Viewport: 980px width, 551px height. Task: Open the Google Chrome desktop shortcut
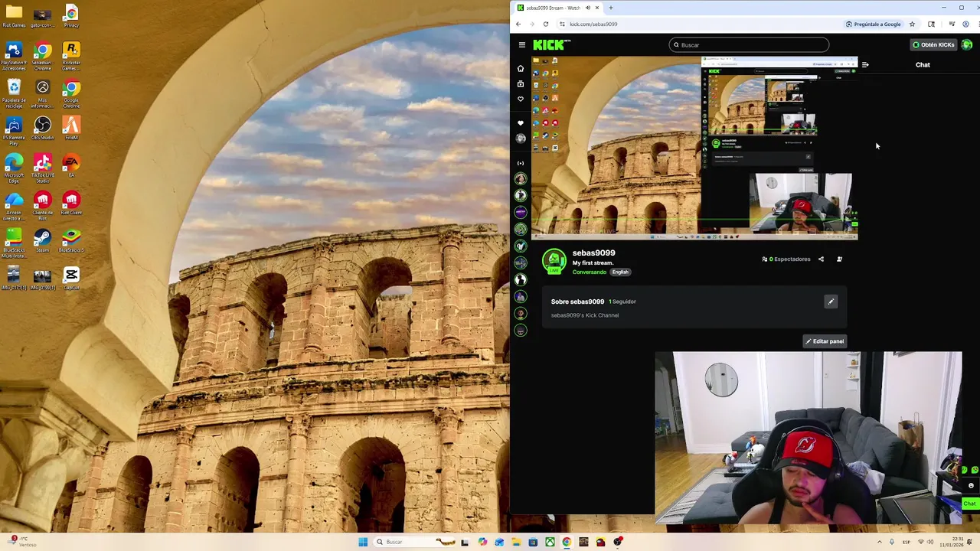tap(71, 93)
